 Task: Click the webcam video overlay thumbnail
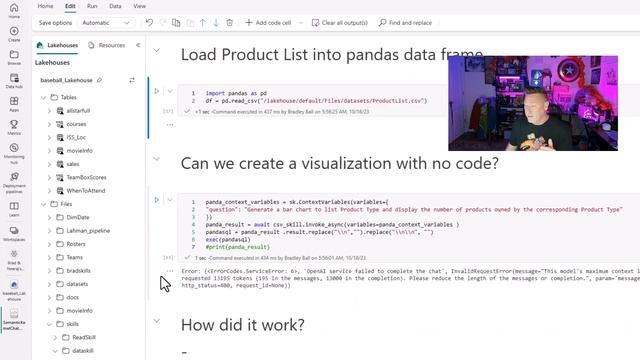pyautogui.click(x=533, y=103)
